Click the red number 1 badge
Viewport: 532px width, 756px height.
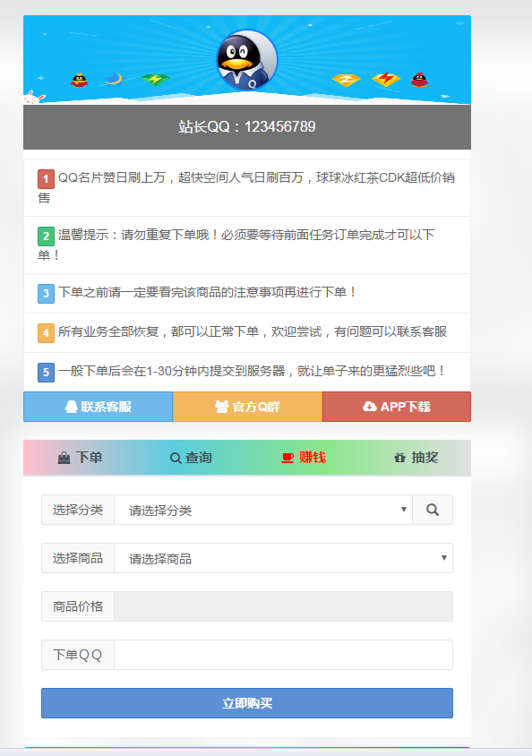click(46, 179)
